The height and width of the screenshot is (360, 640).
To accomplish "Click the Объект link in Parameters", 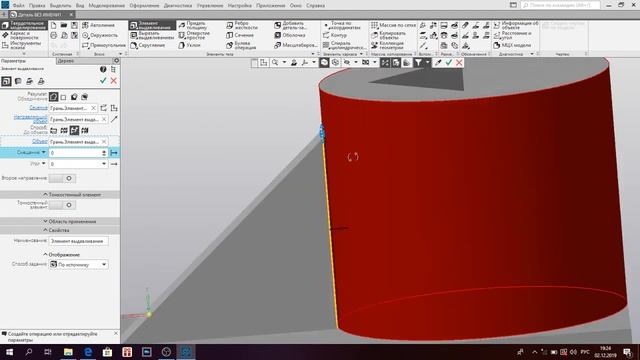I will pos(40,141).
